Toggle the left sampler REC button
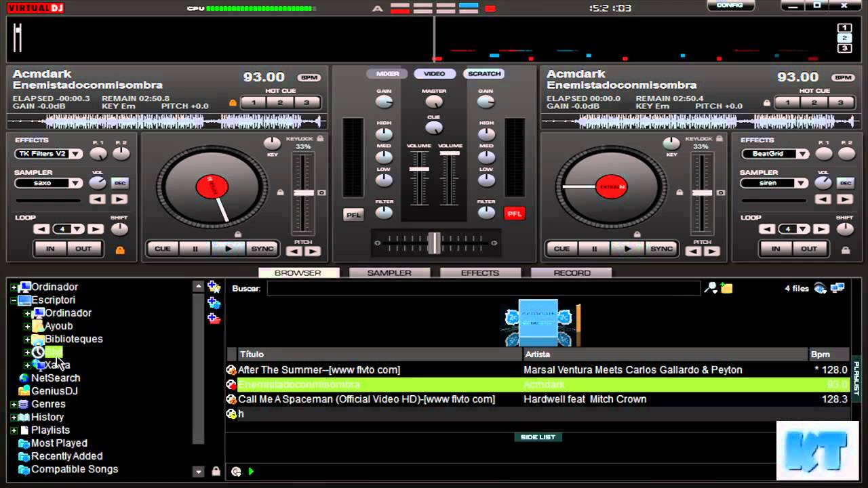The width and height of the screenshot is (868, 488). (119, 183)
